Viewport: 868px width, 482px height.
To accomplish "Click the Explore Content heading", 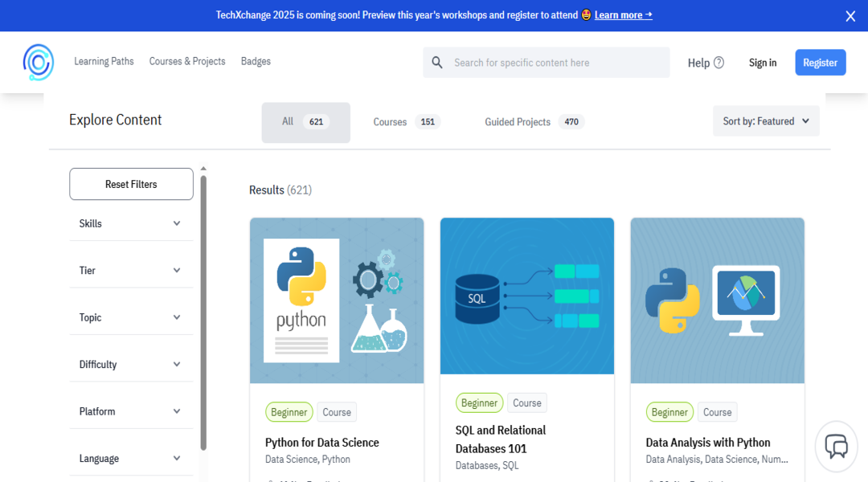I will pos(115,120).
